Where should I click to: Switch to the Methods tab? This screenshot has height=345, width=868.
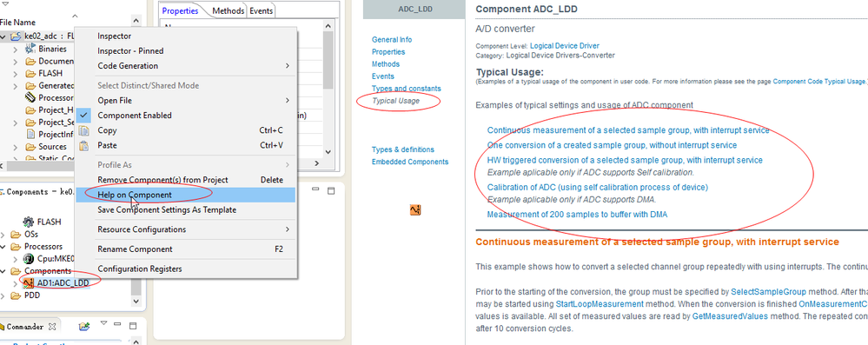point(228,11)
